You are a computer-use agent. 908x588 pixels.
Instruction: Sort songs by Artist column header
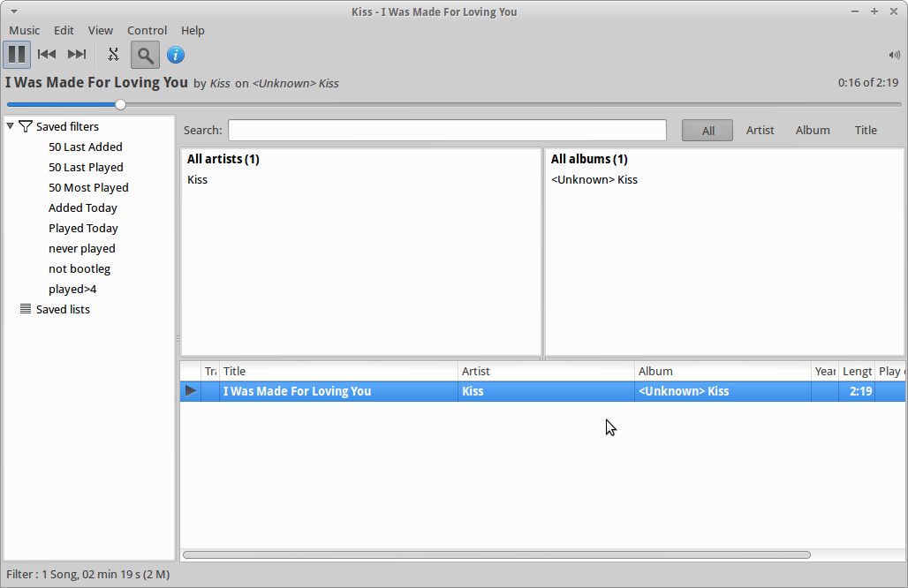(x=546, y=371)
